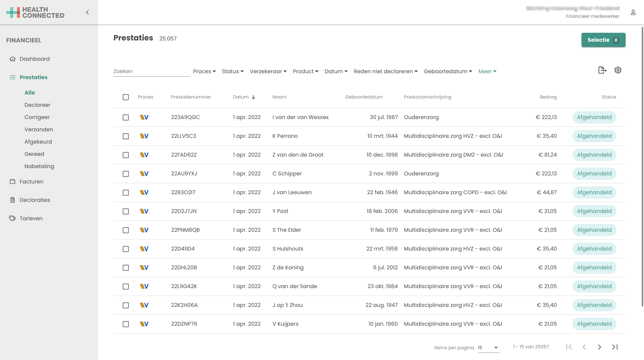Image resolution: width=644 pixels, height=360 pixels.
Task: Click the VZ process icon for 223A9QGC
Action: click(x=144, y=117)
